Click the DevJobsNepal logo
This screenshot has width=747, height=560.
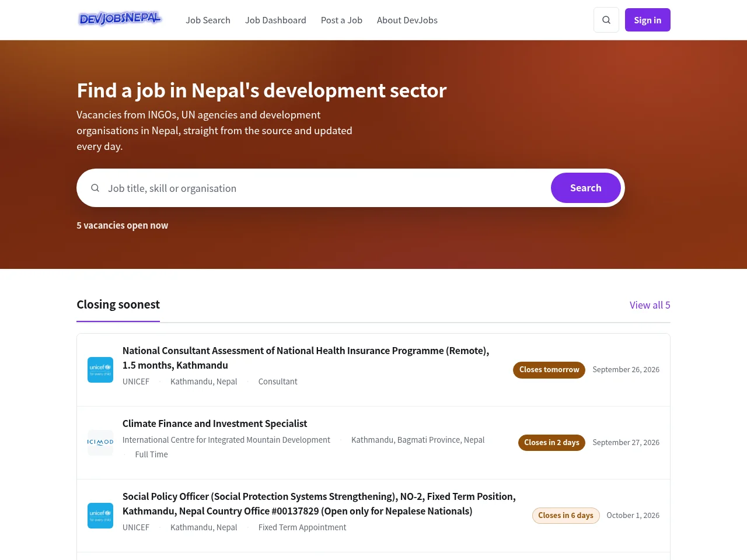pos(120,19)
